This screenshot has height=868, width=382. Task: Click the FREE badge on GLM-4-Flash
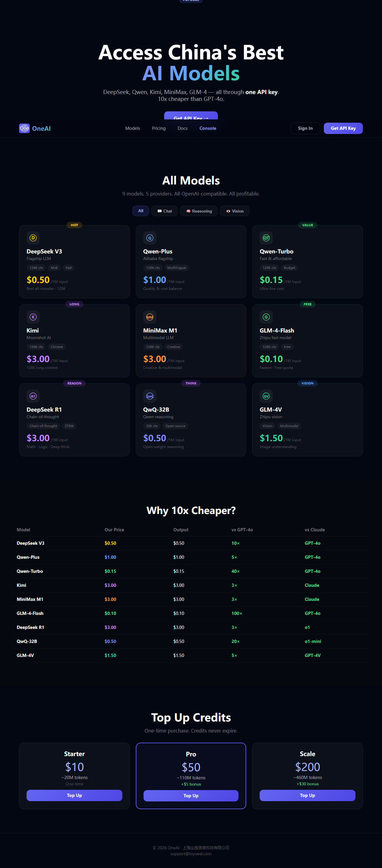pyautogui.click(x=308, y=304)
